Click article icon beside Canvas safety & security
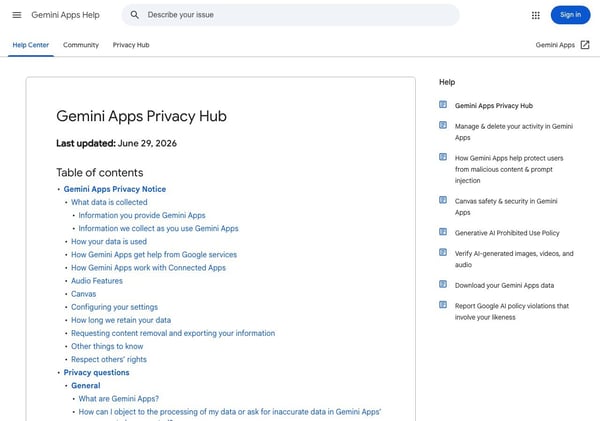Screen dimensions: 600x421 click(443, 200)
